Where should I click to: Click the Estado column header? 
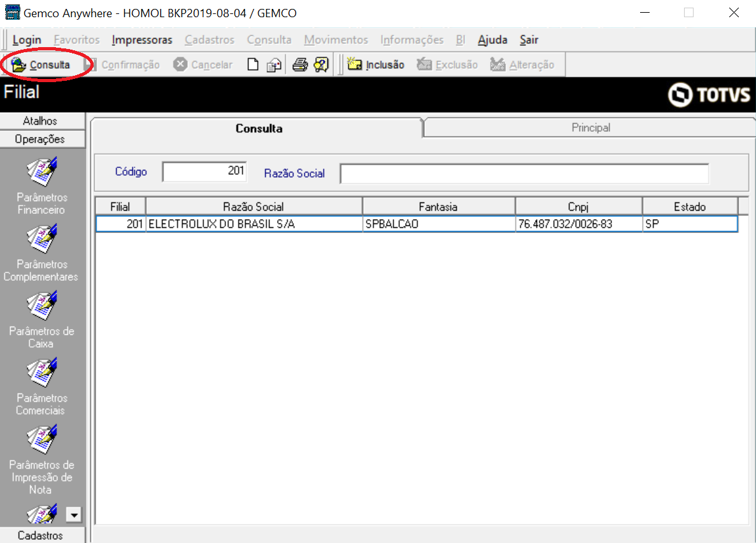pos(690,207)
